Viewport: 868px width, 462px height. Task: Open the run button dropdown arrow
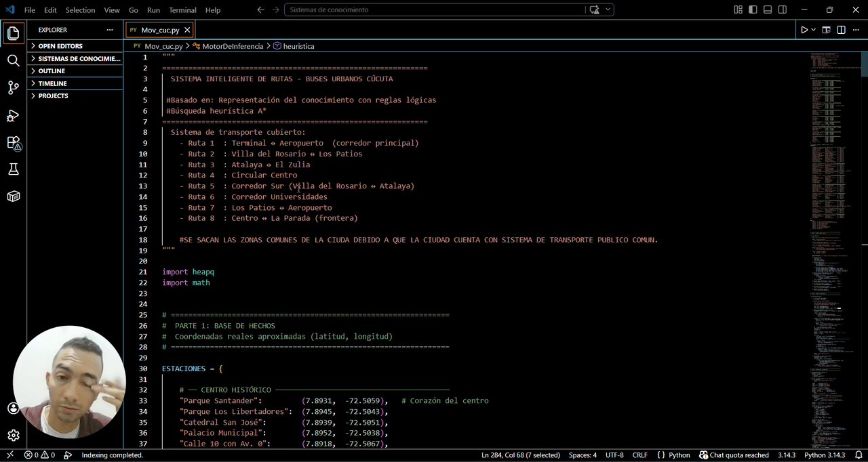pyautogui.click(x=814, y=30)
